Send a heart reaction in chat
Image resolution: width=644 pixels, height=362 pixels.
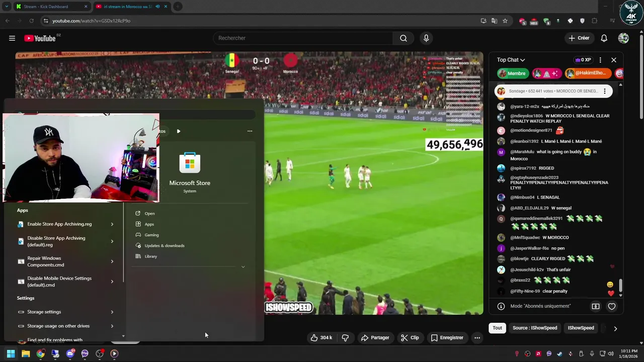tap(612, 306)
